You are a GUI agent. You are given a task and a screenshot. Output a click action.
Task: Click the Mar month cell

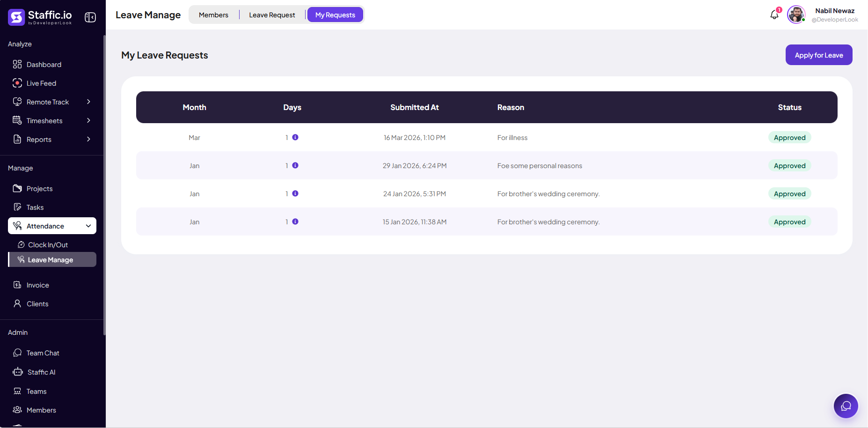pos(194,137)
